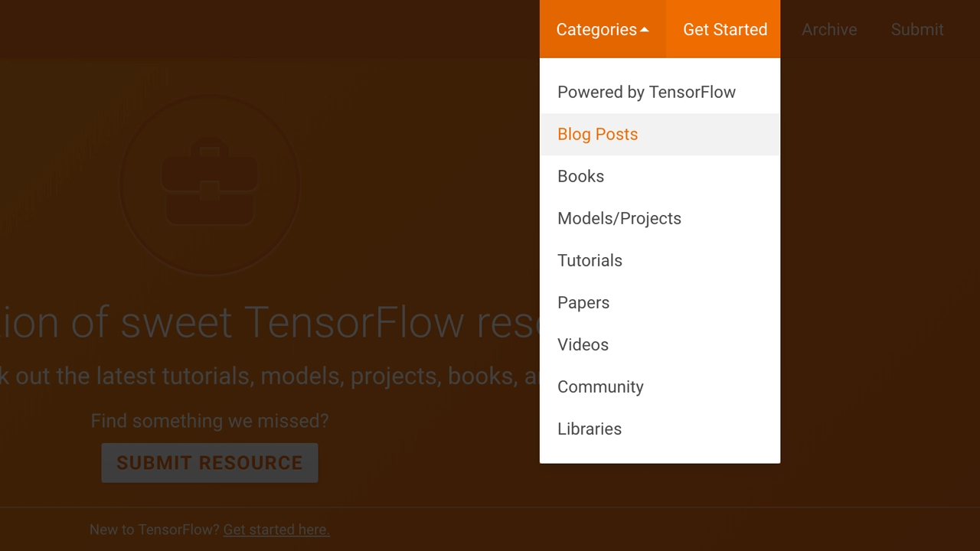
Task: Open the Archive section
Action: [x=829, y=29]
